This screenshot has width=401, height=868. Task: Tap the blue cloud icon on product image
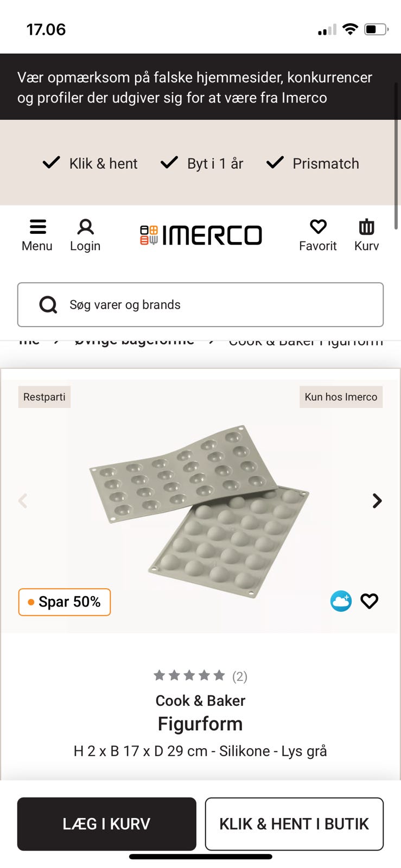coord(341,601)
